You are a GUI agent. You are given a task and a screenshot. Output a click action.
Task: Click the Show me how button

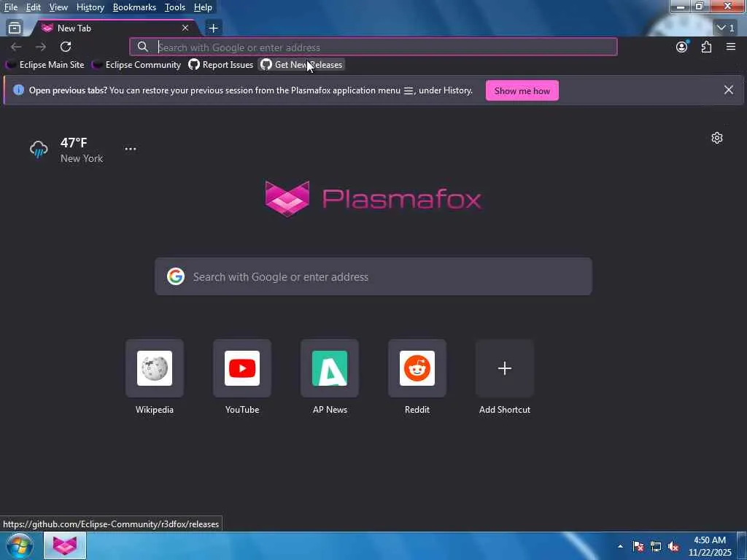(x=522, y=90)
